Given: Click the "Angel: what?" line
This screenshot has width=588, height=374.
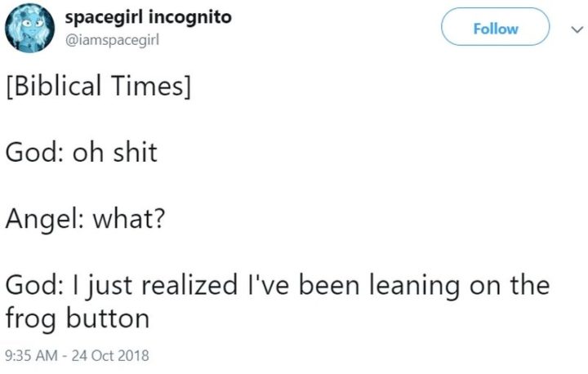Looking at the screenshot, I should click(x=85, y=219).
